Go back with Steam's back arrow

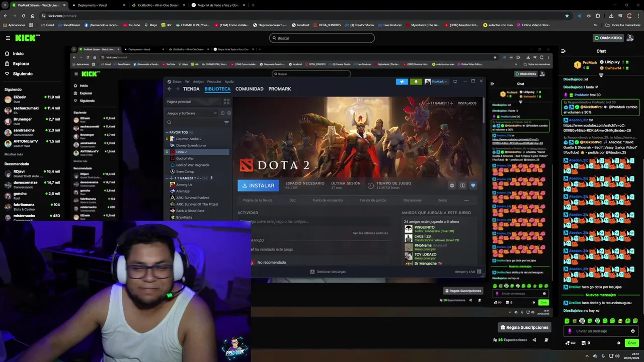coord(170,89)
